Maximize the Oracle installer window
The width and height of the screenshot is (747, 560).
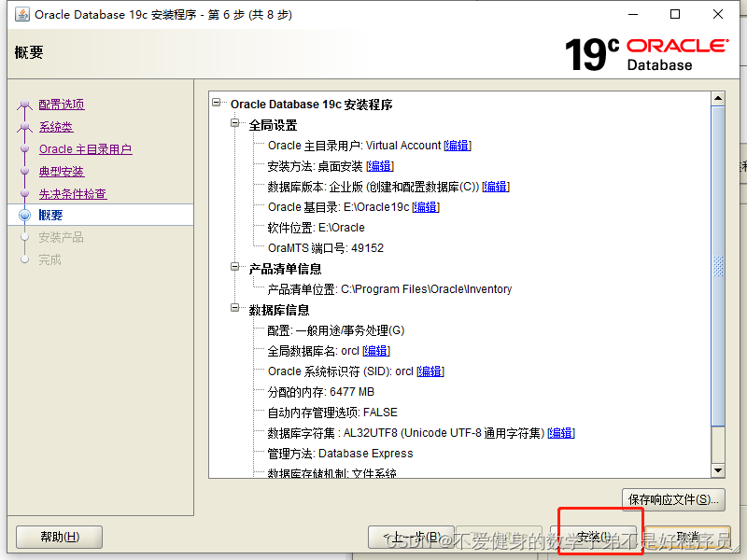click(x=675, y=14)
